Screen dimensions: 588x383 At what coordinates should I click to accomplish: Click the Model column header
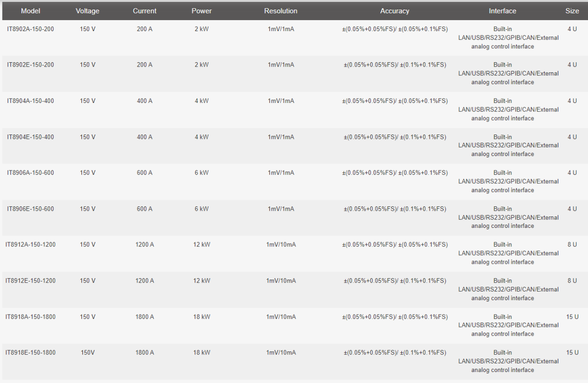coord(31,11)
